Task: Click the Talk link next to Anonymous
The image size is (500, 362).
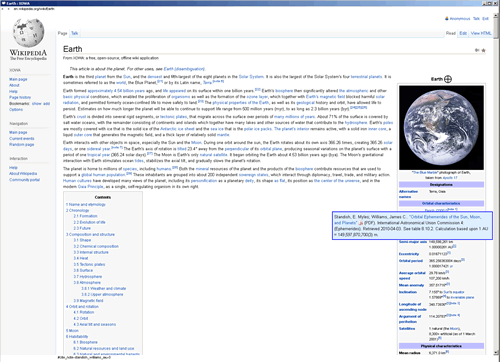Action: 476,19
